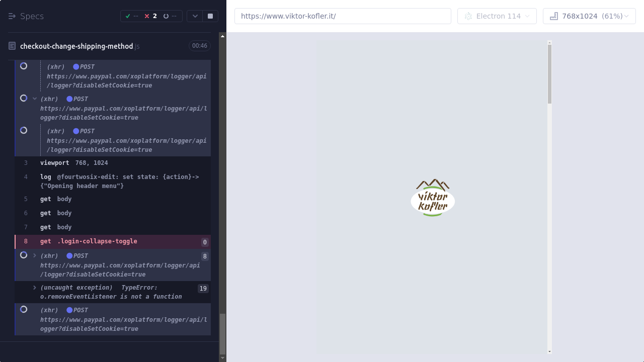This screenshot has width=644, height=362.
Task: Click the pending tests spinner icon
Action: pyautogui.click(x=166, y=16)
